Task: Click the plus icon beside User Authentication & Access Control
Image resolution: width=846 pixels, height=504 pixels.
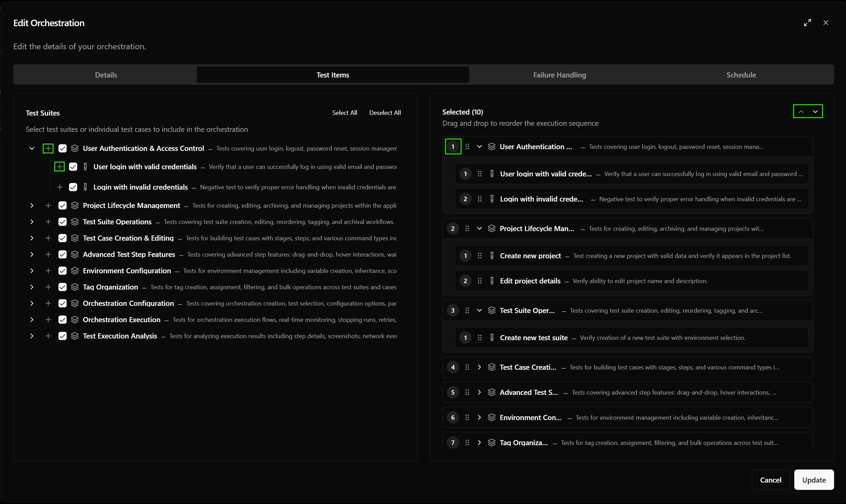Action: click(48, 149)
